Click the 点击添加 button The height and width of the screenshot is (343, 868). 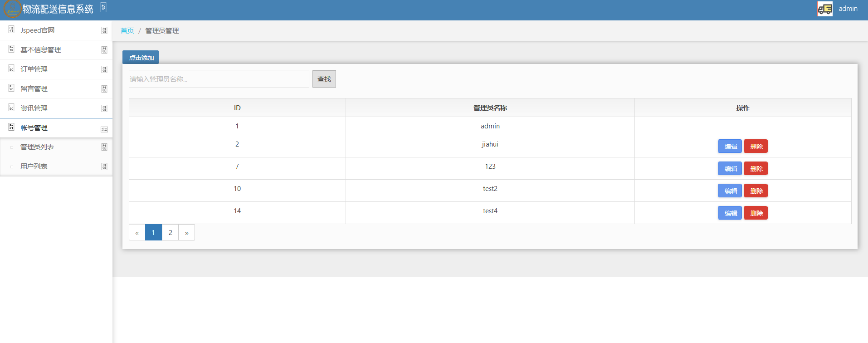tap(141, 58)
